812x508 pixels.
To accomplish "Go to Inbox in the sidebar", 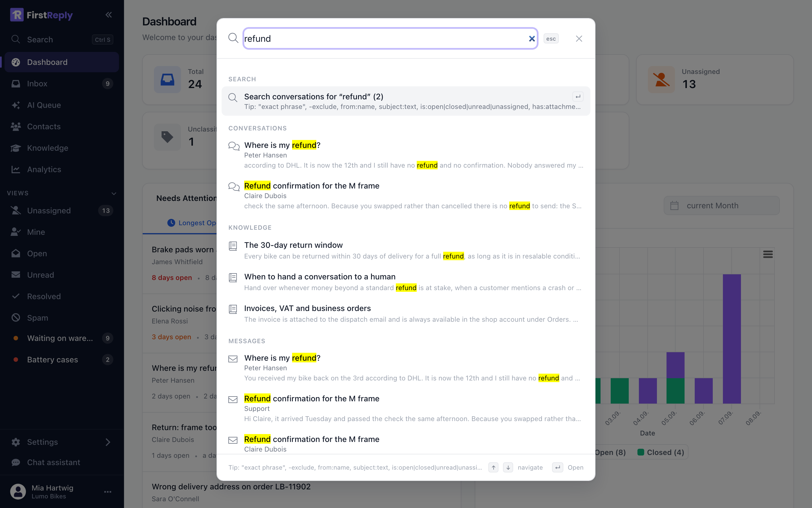I will pos(62,84).
